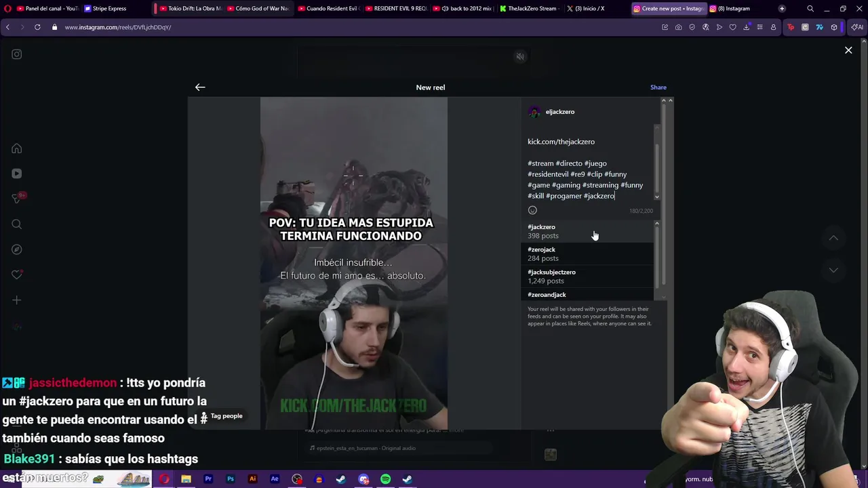Viewport: 868px width, 488px height.
Task: Open Illustrator from the taskbar
Action: [252, 479]
